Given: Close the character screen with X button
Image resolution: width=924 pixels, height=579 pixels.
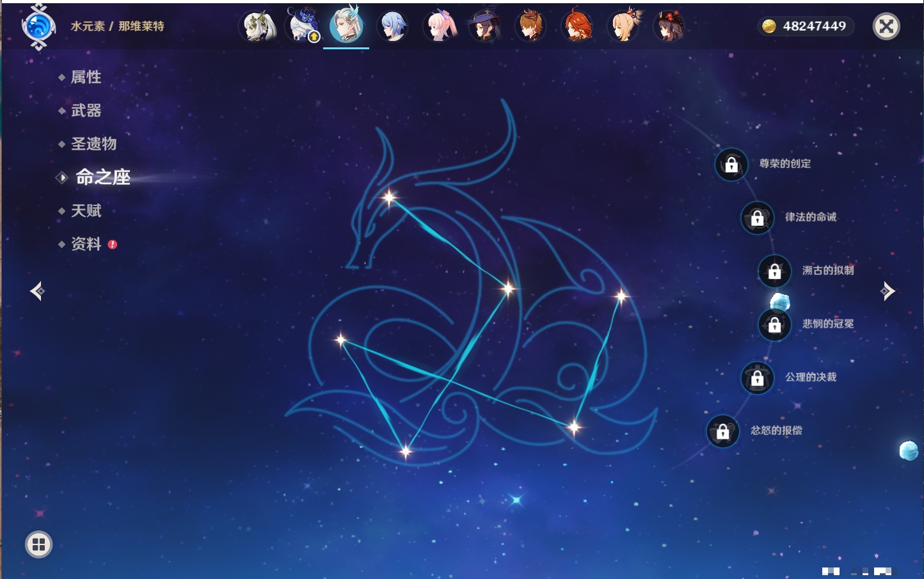Looking at the screenshot, I should tap(886, 26).
